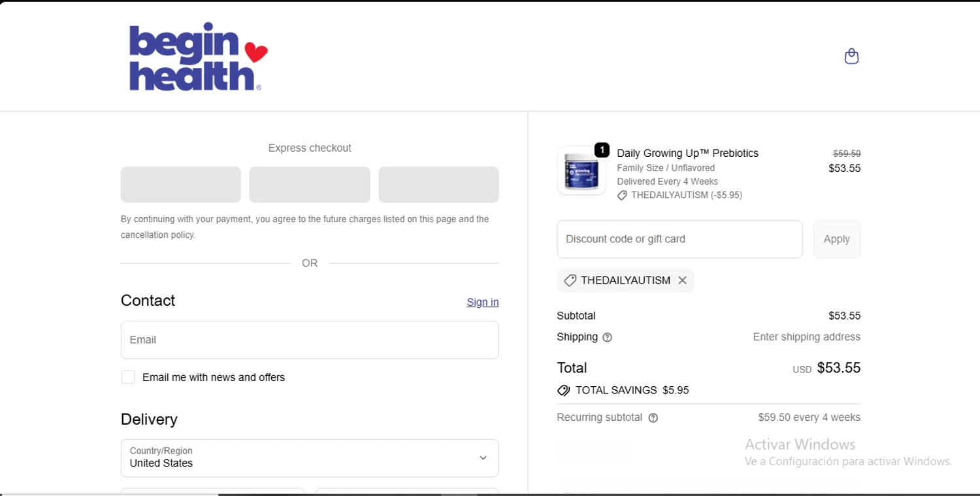Image resolution: width=980 pixels, height=496 pixels.
Task: Click the TOTAL SAVINGS $5.95 text
Action: tap(632, 390)
